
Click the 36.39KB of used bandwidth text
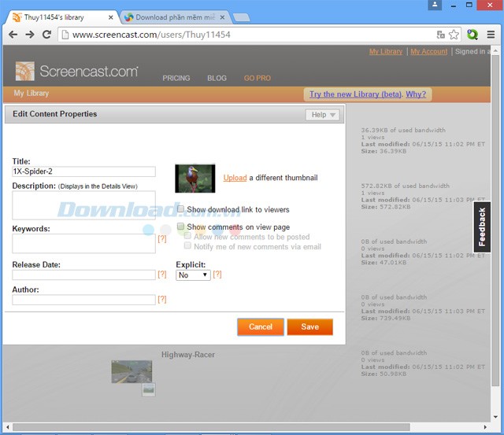tap(403, 130)
